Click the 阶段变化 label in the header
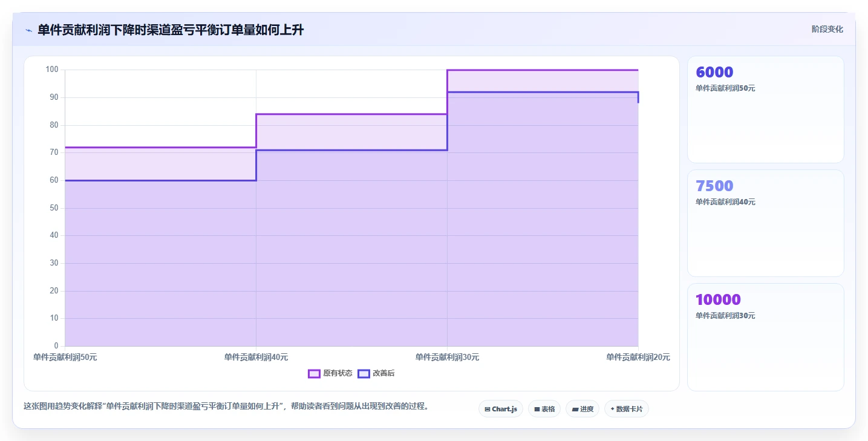 [x=827, y=30]
